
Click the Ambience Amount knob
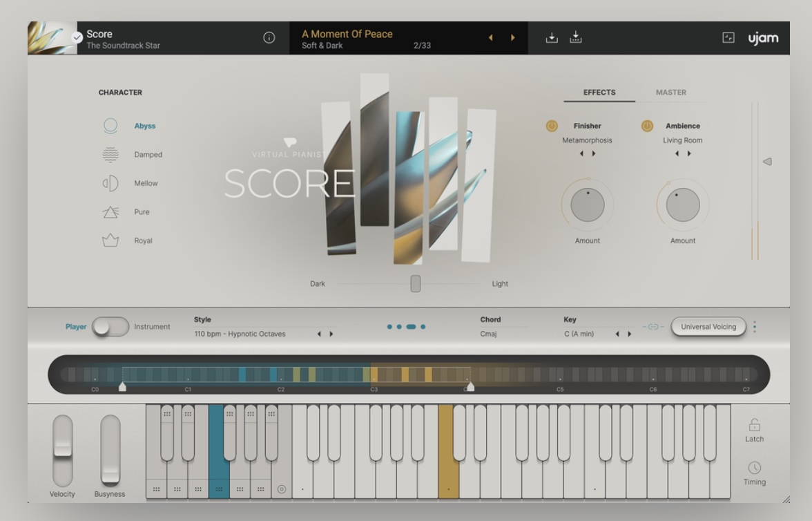point(682,205)
